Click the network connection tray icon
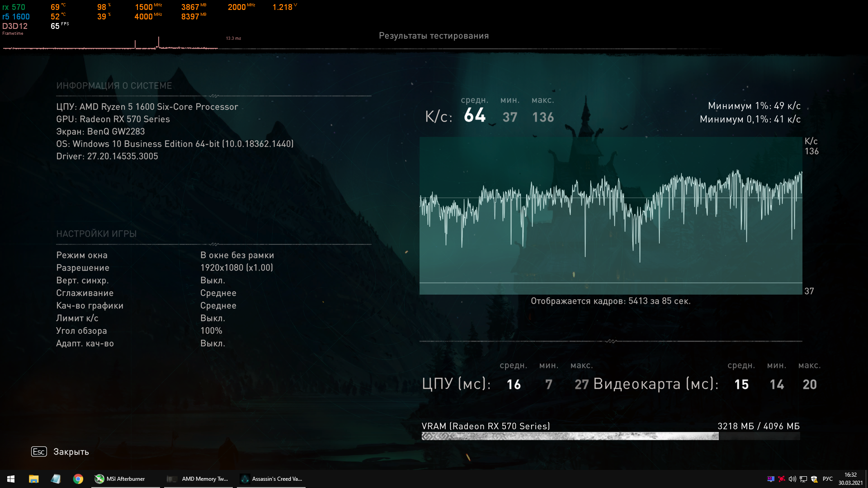Viewport: 868px width, 488px height. pos(803,479)
